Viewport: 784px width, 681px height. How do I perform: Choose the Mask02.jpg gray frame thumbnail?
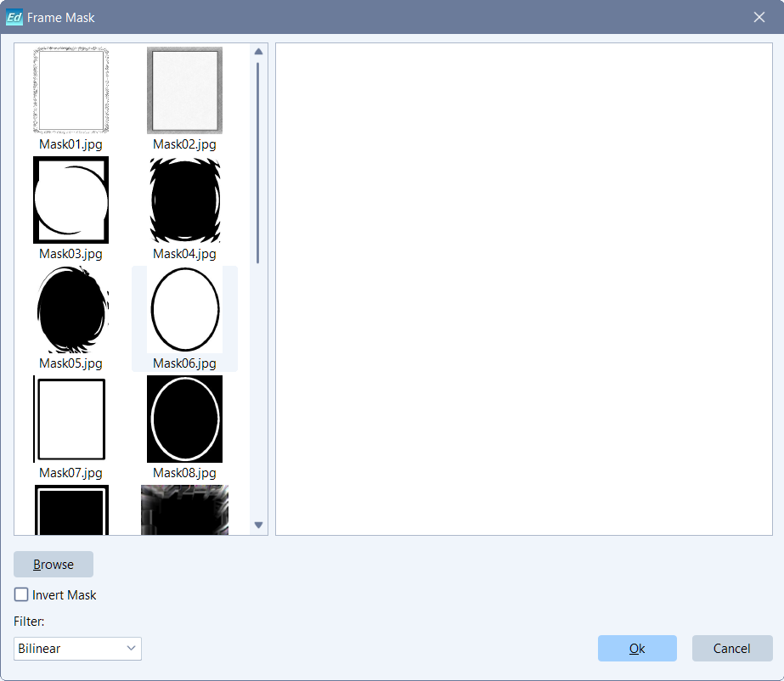click(184, 91)
